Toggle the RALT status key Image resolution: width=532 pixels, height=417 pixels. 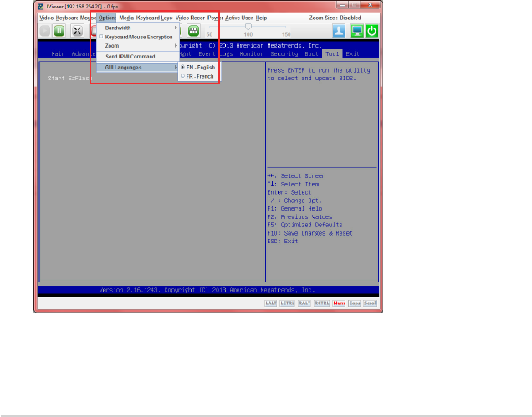304,303
